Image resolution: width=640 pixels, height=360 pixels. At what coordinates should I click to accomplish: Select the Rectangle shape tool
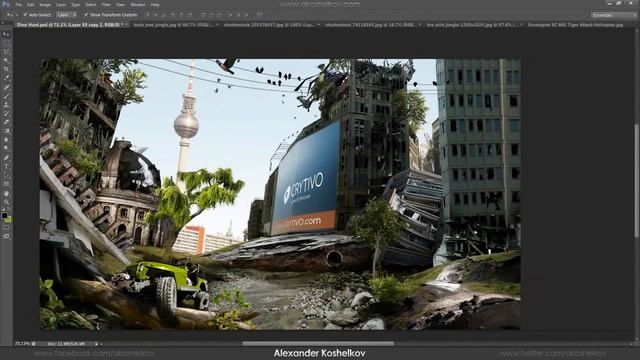click(6, 184)
